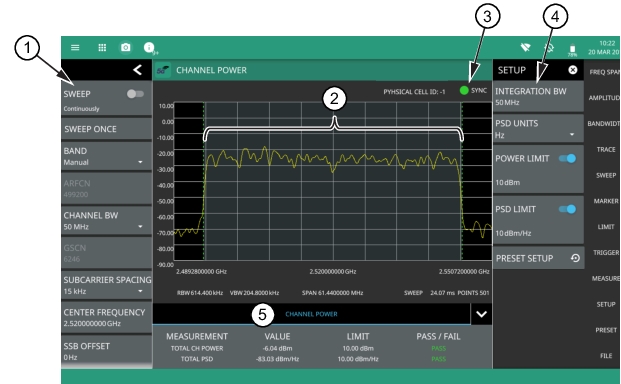Viewport: 621px width, 384px height.
Task: Close the SETUP panel
Action: [x=573, y=70]
